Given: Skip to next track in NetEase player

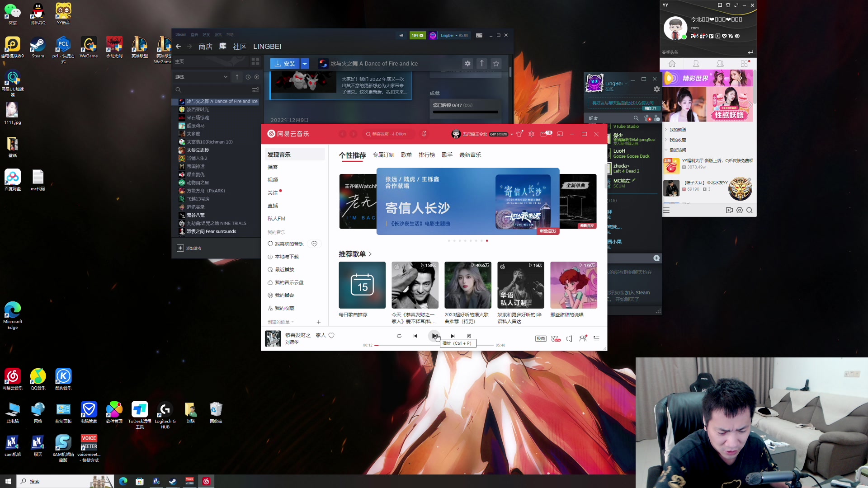Looking at the screenshot, I should [x=453, y=336].
